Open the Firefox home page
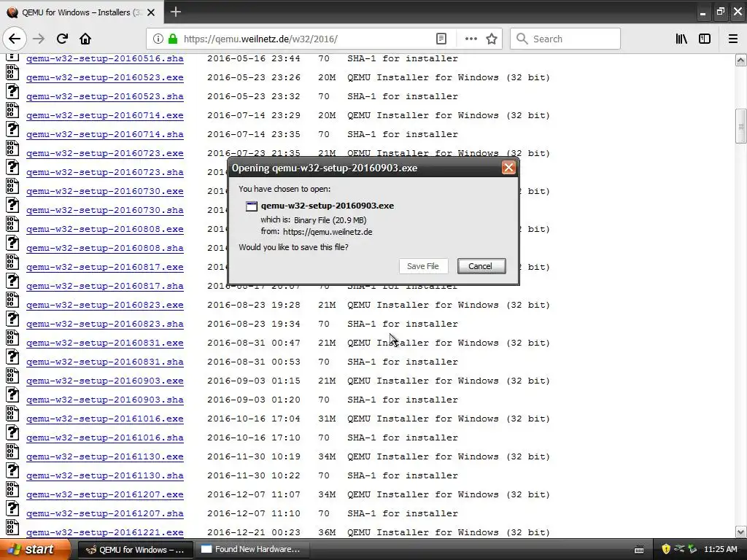The height and width of the screenshot is (560, 747). 85,39
